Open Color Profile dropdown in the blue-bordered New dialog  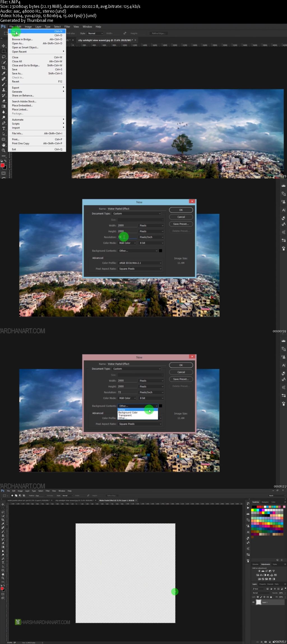tap(140, 263)
